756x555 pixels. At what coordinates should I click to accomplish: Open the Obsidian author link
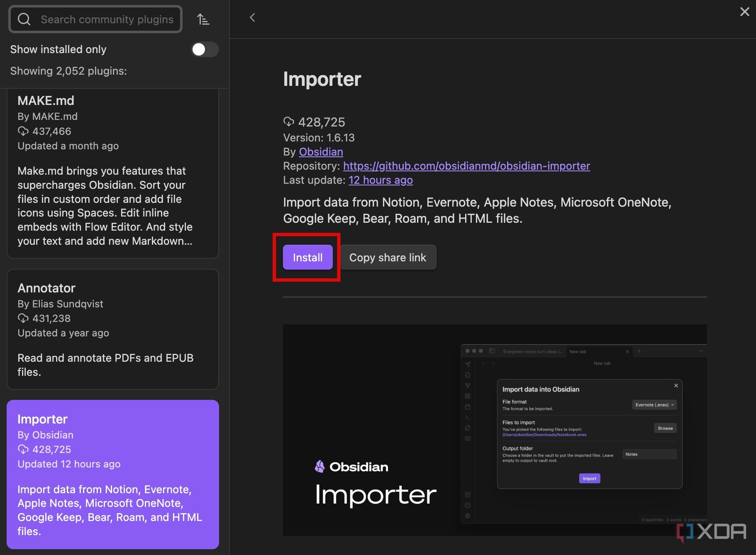(321, 152)
